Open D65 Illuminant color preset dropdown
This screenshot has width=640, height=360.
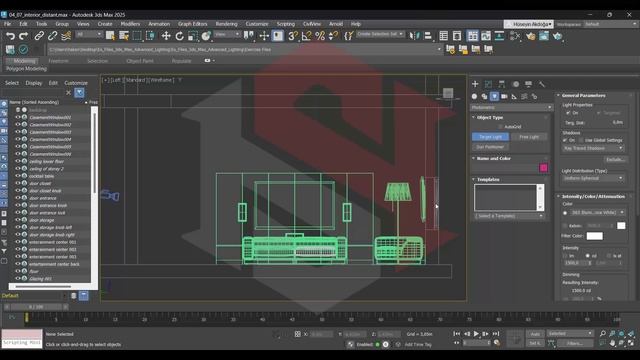598,213
